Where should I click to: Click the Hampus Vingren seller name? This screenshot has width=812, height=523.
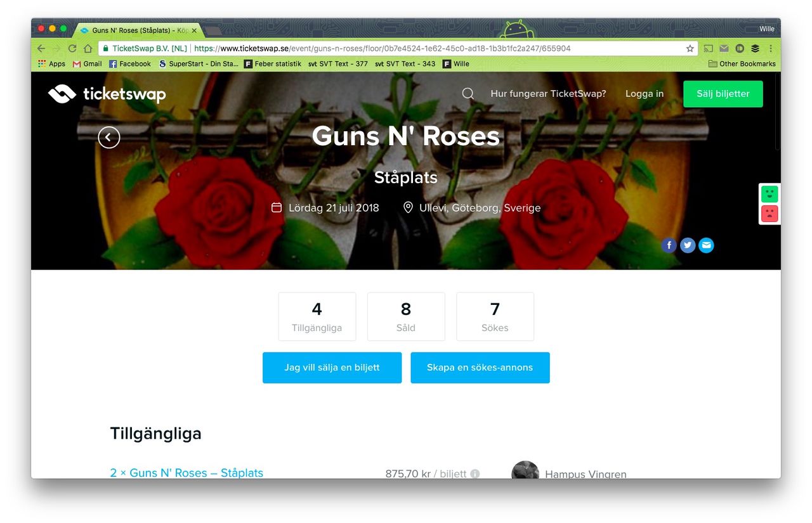[586, 474]
